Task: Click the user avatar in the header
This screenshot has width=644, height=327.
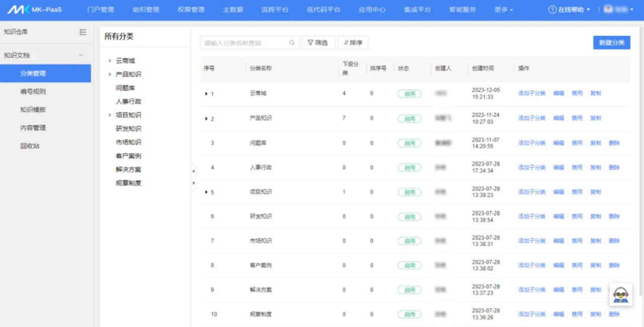Action: click(608, 9)
